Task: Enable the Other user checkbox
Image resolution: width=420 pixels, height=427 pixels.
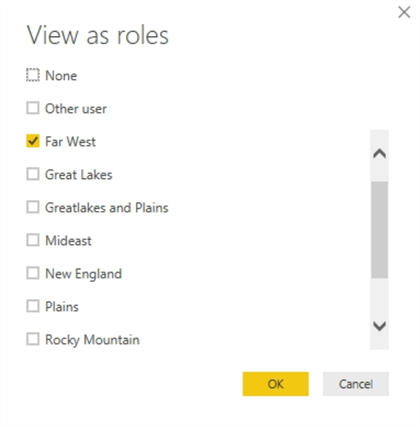Action: click(33, 108)
